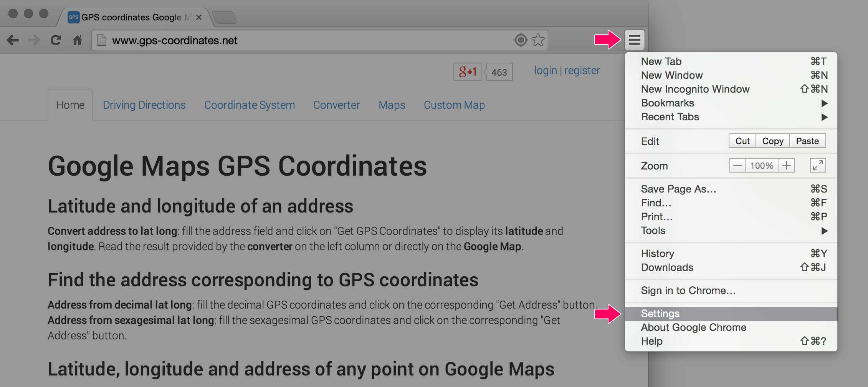Close the GPS coordinates tab

click(198, 17)
